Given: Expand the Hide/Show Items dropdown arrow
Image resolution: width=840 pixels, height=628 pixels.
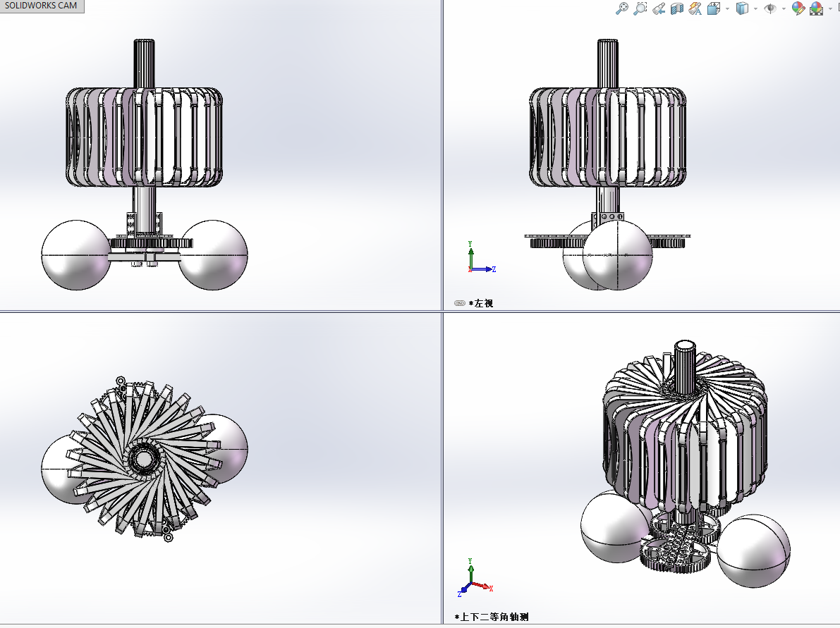Looking at the screenshot, I should pos(784,8).
